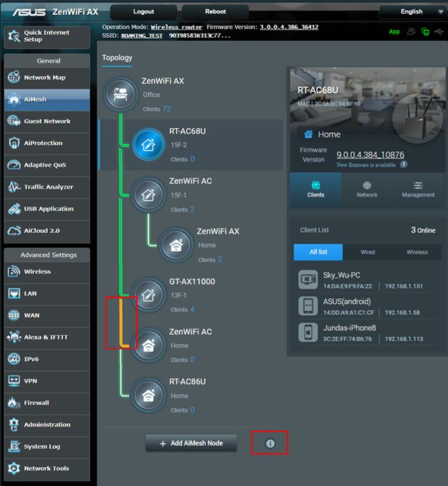This screenshot has width=448, height=486.
Task: Open the Network Map page
Action: [x=47, y=78]
